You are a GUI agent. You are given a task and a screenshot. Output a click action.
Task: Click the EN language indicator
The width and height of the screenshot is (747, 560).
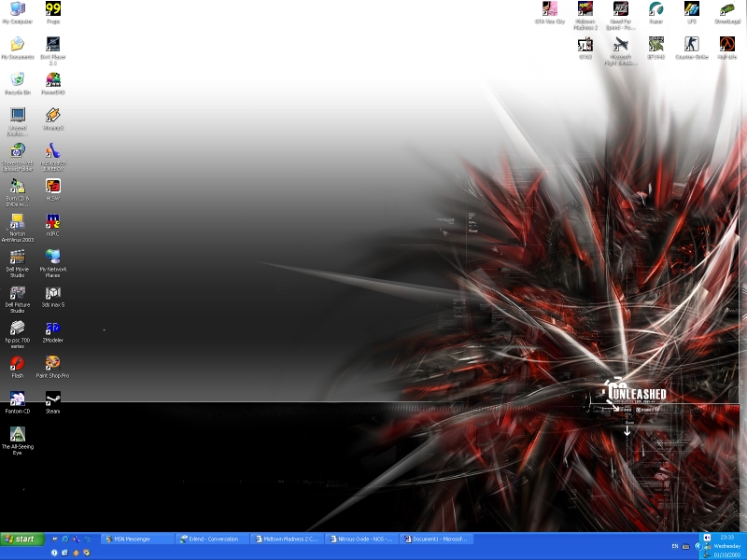pyautogui.click(x=674, y=545)
